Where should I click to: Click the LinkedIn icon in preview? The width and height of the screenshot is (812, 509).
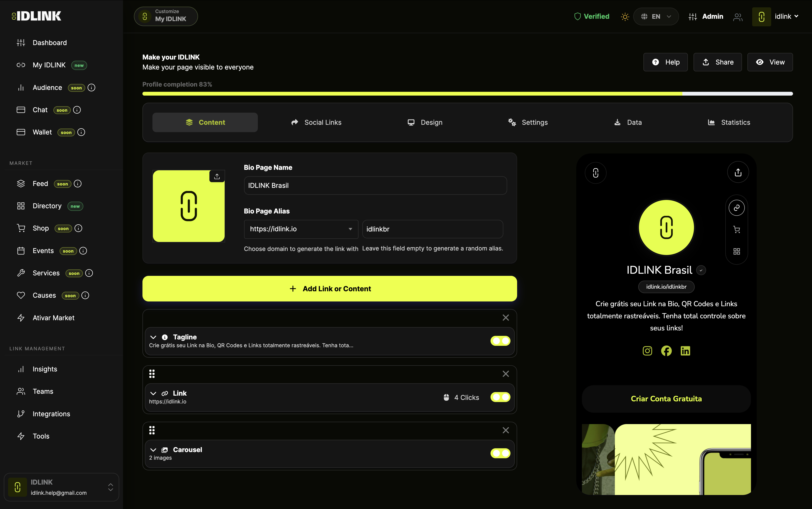[685, 351]
